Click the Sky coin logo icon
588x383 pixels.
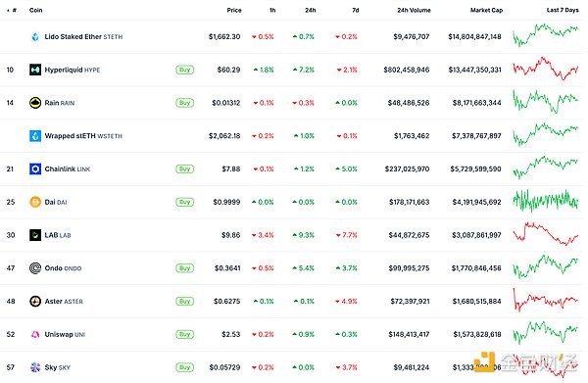[x=35, y=367]
